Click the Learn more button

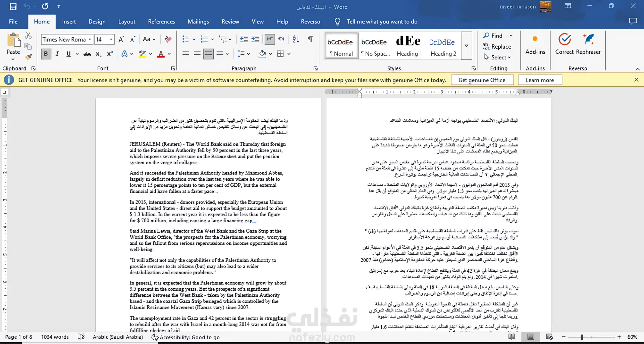point(540,80)
